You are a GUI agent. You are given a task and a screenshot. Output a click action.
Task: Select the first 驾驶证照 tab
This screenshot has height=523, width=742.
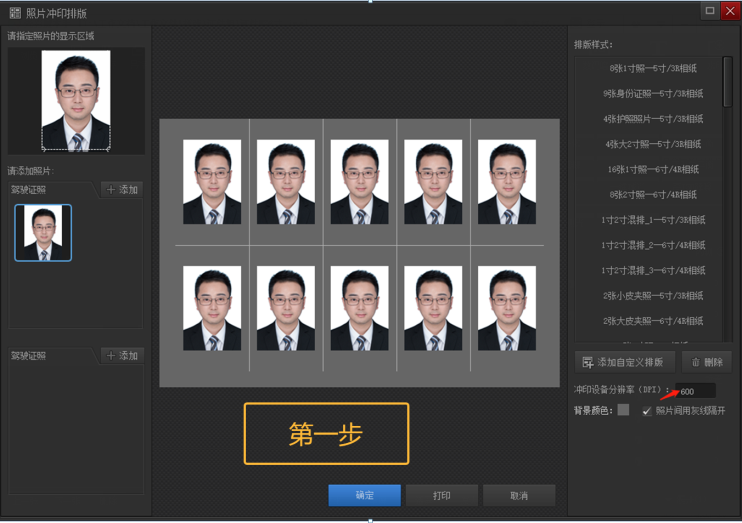point(29,190)
